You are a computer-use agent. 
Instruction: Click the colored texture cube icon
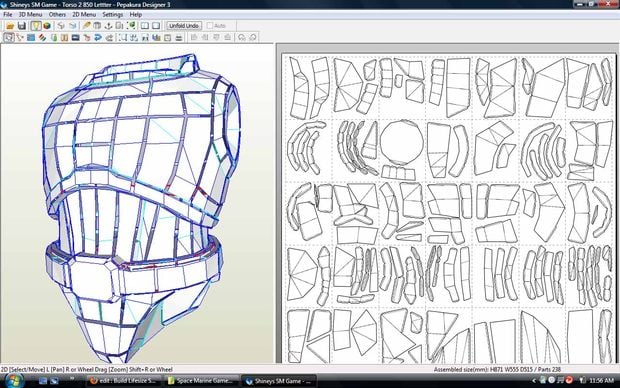click(47, 26)
